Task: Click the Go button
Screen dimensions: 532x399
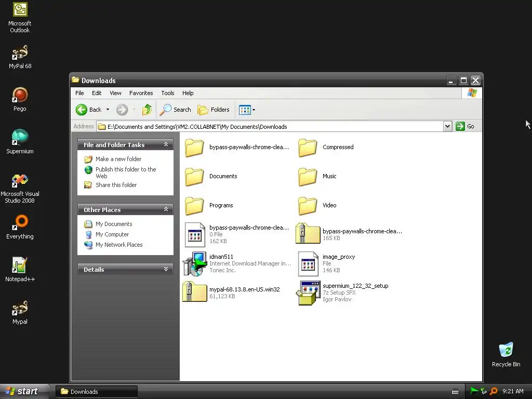Action: click(x=465, y=127)
